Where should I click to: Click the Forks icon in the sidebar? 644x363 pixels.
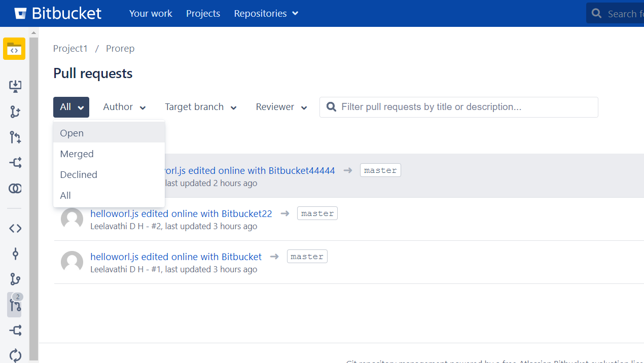15,331
